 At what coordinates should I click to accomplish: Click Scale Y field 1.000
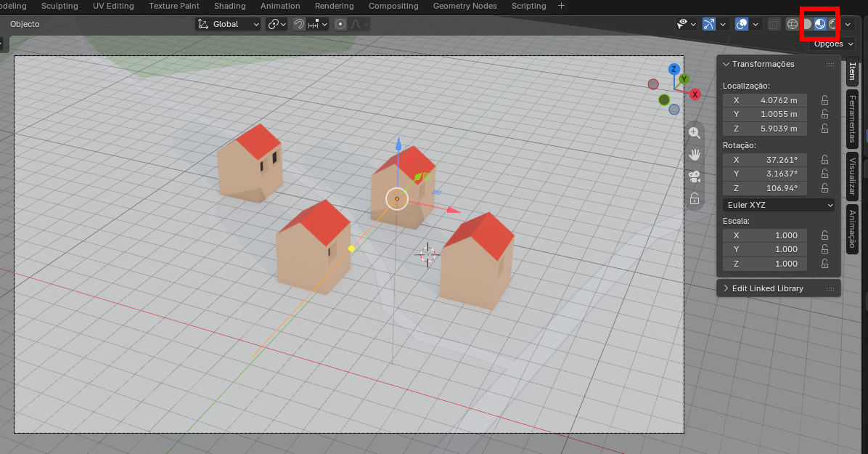(764, 249)
